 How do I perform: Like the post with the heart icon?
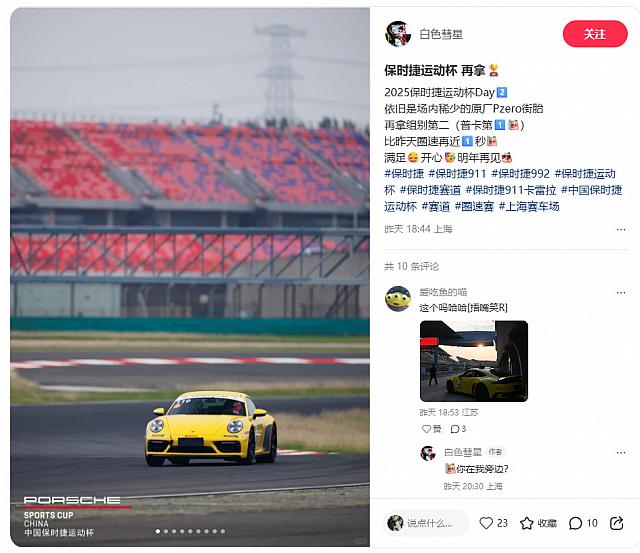(486, 523)
